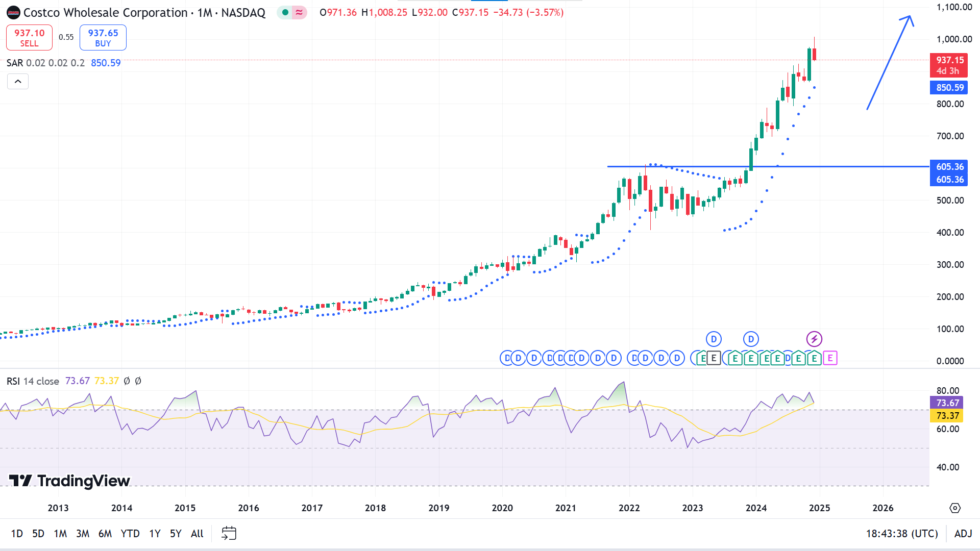Click the 2013 year label on time axis

tap(58, 508)
